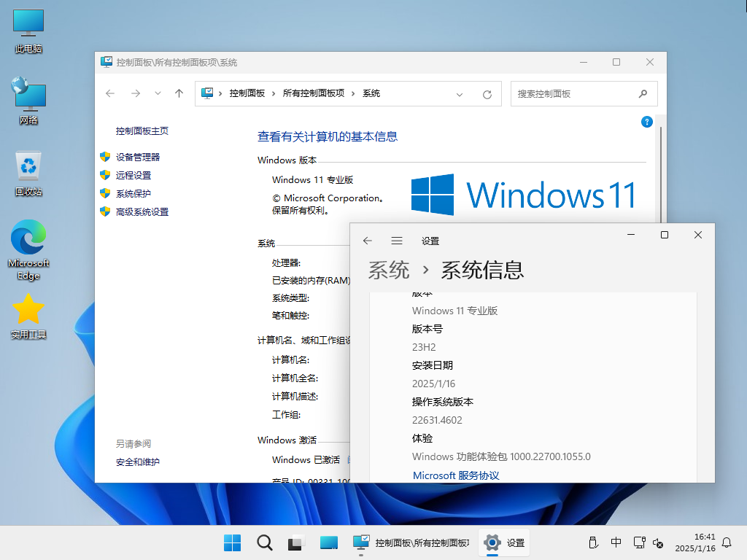Toggle the 中 input method indicator
This screenshot has height=560, width=747.
pyautogui.click(x=616, y=542)
